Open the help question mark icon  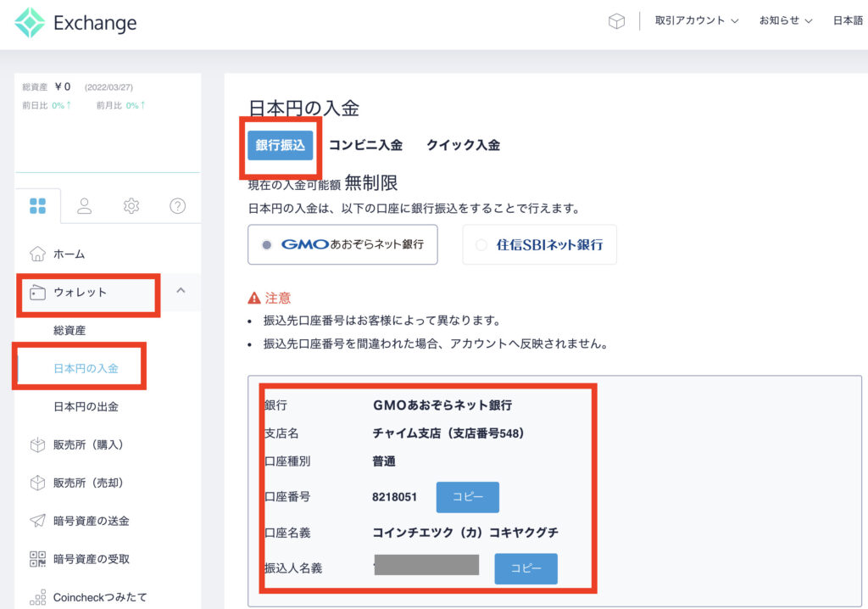[x=177, y=206]
